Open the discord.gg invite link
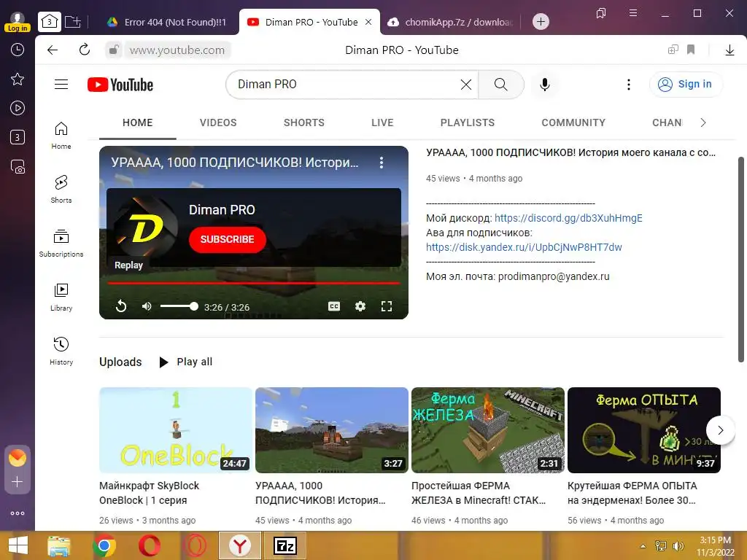Image resolution: width=747 pixels, height=560 pixels. [x=568, y=218]
